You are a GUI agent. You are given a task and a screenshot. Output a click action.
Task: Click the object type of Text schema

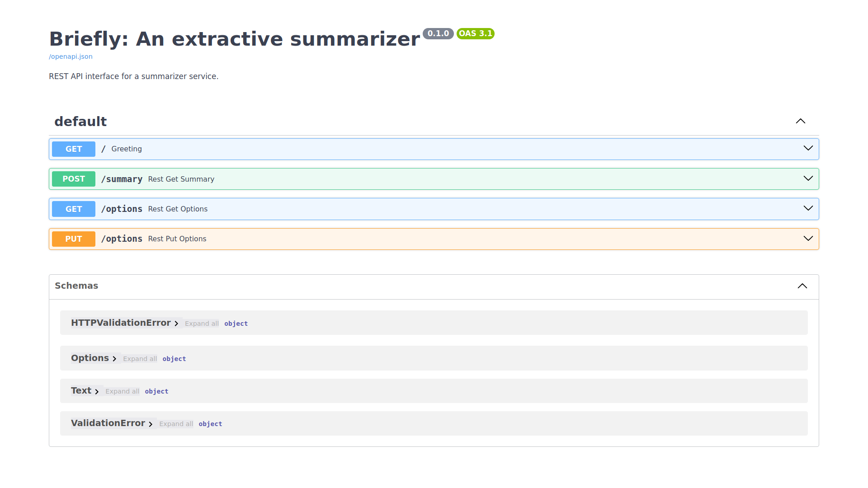point(156,391)
